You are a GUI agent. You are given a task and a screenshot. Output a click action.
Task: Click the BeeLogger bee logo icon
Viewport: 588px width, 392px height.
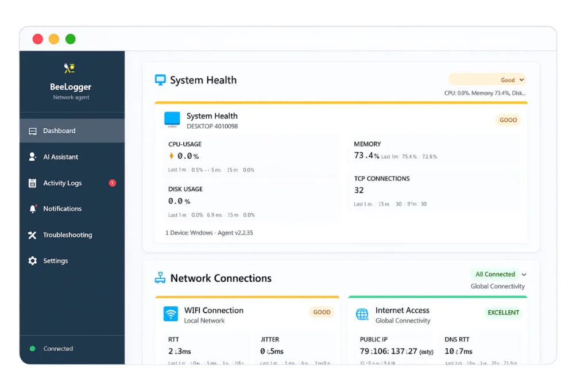(69, 68)
